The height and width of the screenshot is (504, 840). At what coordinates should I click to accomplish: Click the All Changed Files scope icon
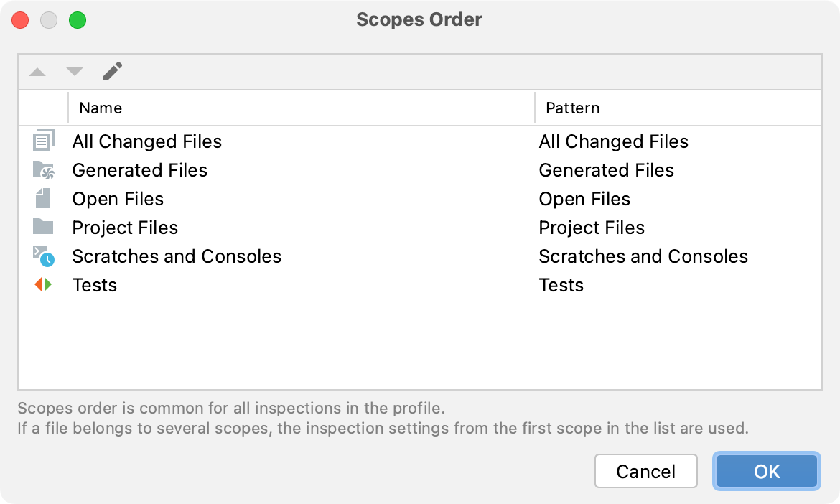pyautogui.click(x=43, y=141)
